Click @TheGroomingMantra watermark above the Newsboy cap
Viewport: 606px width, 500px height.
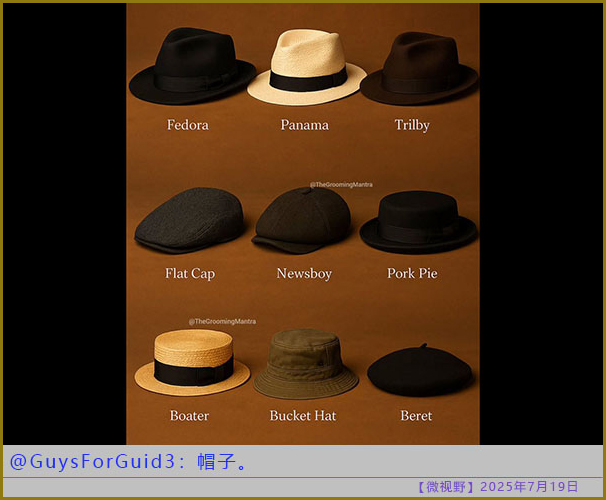pyautogui.click(x=341, y=185)
